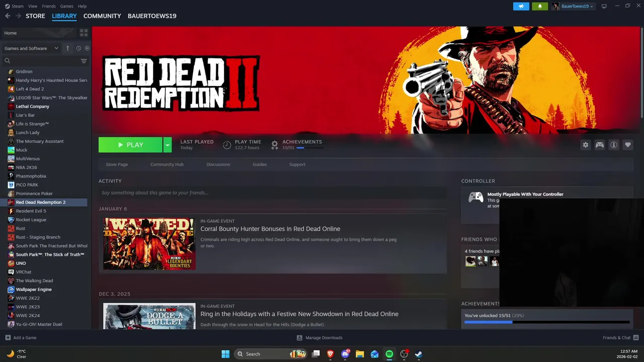Expand the green Play options arrow
The width and height of the screenshot is (644, 362).
click(x=168, y=145)
